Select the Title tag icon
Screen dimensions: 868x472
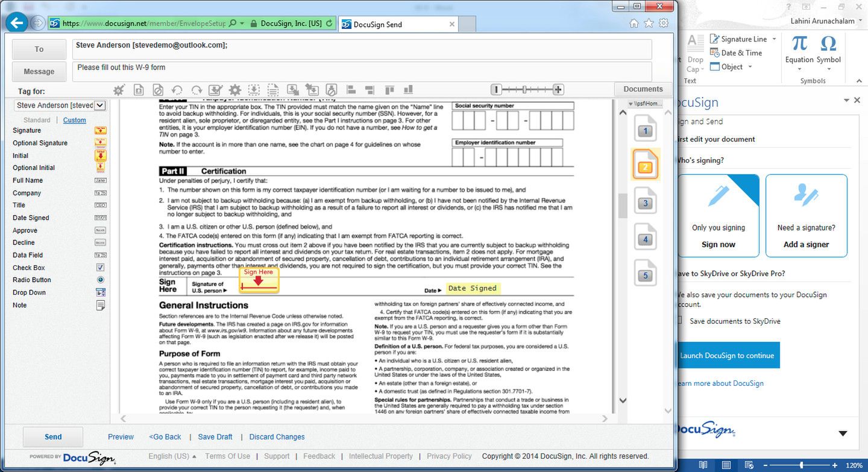pos(101,205)
